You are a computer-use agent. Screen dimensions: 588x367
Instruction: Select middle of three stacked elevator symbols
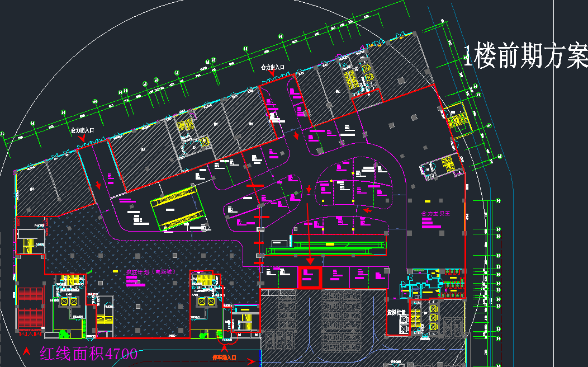coord(433,317)
